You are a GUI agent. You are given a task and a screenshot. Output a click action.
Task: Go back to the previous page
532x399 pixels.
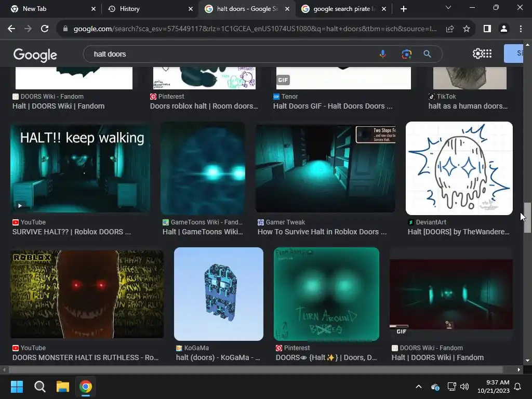(11, 29)
